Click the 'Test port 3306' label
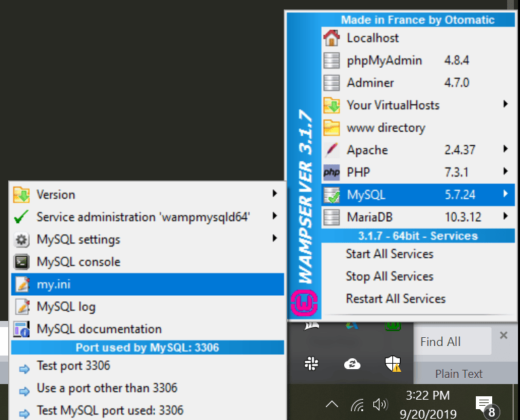This screenshot has height=420, width=520. click(x=73, y=366)
